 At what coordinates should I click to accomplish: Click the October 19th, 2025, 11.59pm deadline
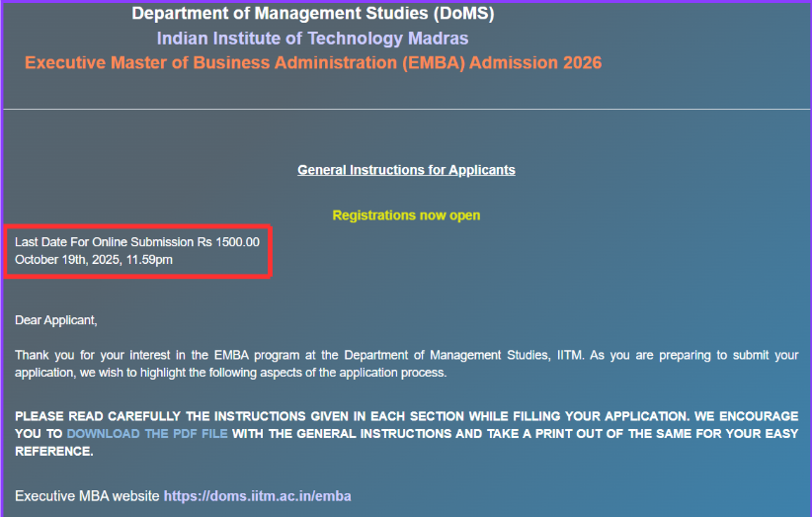94,260
